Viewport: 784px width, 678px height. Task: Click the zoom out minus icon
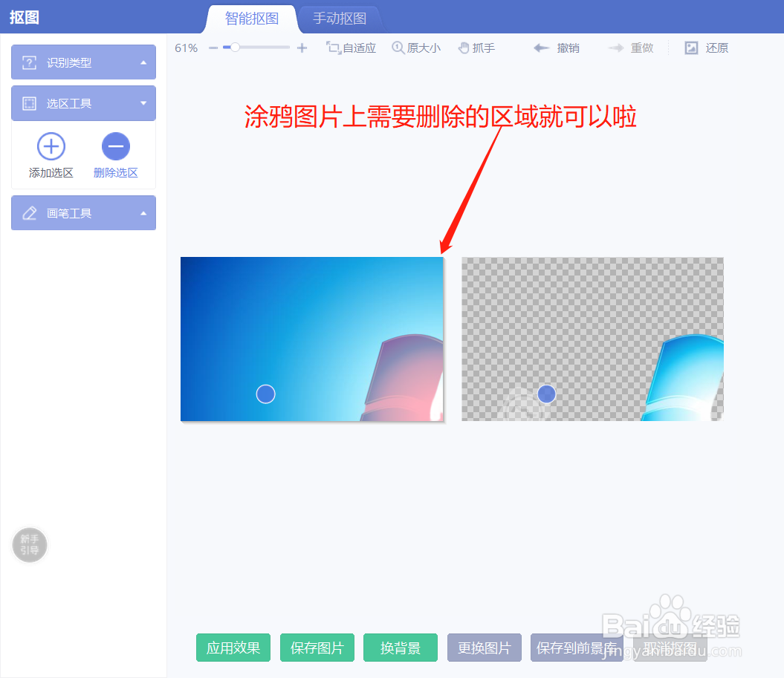click(x=213, y=48)
